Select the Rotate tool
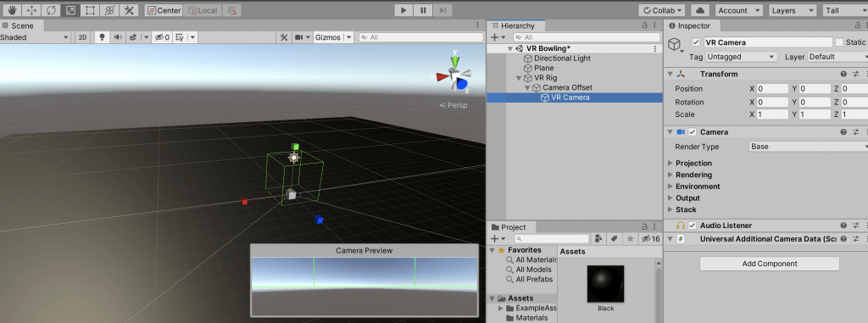 51,10
